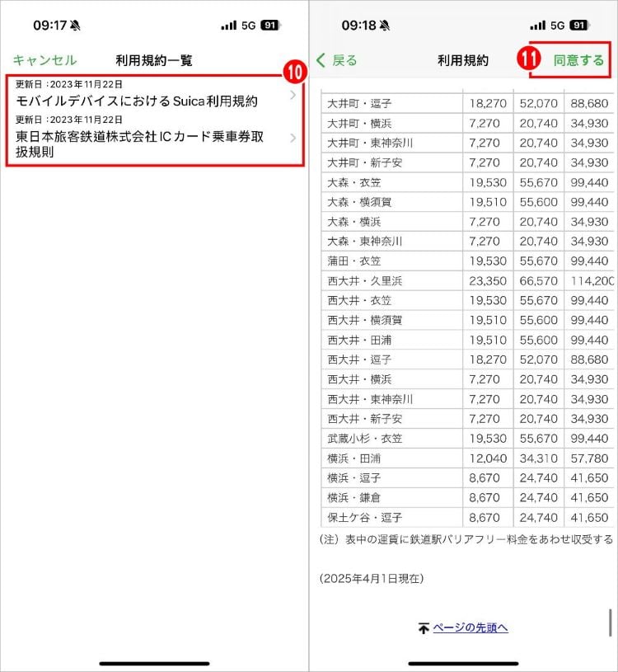
Task: Select 大森・衣笠 row label
Action: [x=353, y=182]
